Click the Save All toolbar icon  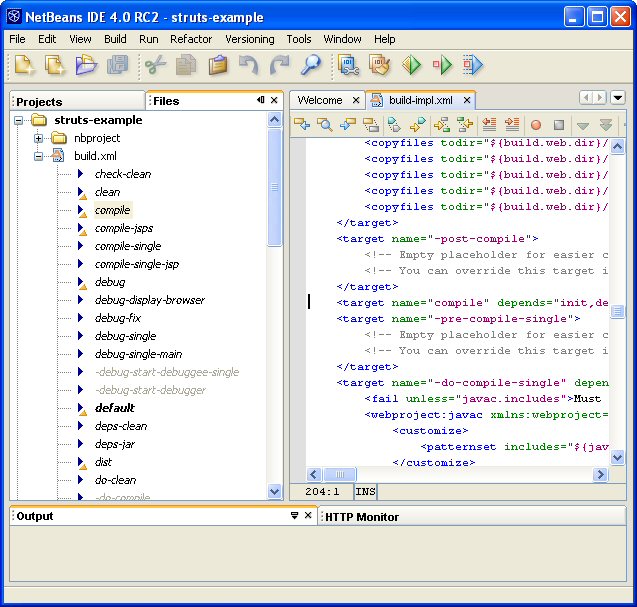click(117, 65)
